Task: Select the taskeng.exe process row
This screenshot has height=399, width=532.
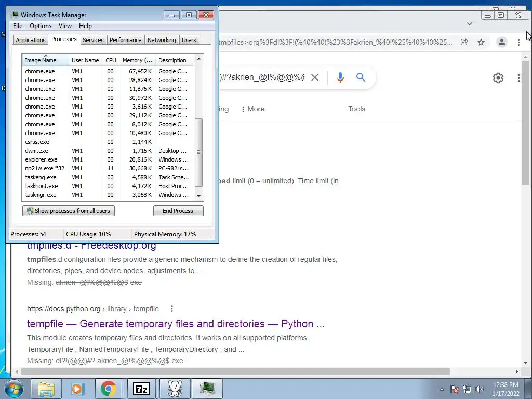Action: (x=108, y=177)
